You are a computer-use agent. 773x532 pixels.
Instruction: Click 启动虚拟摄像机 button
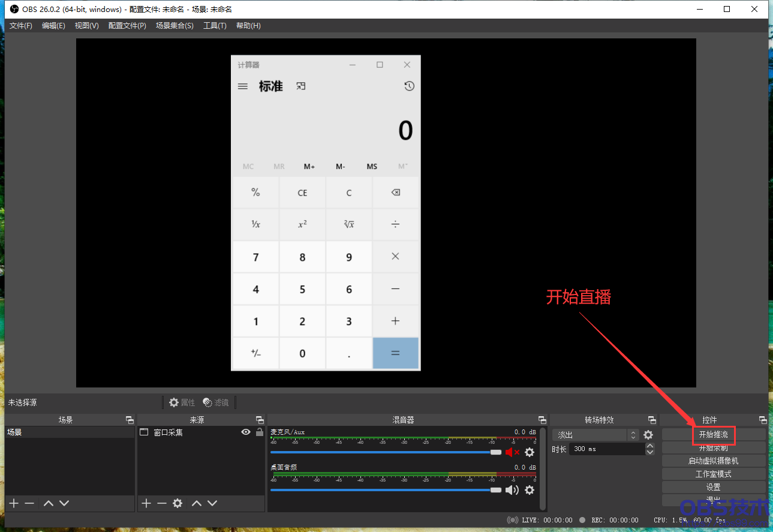click(x=714, y=461)
